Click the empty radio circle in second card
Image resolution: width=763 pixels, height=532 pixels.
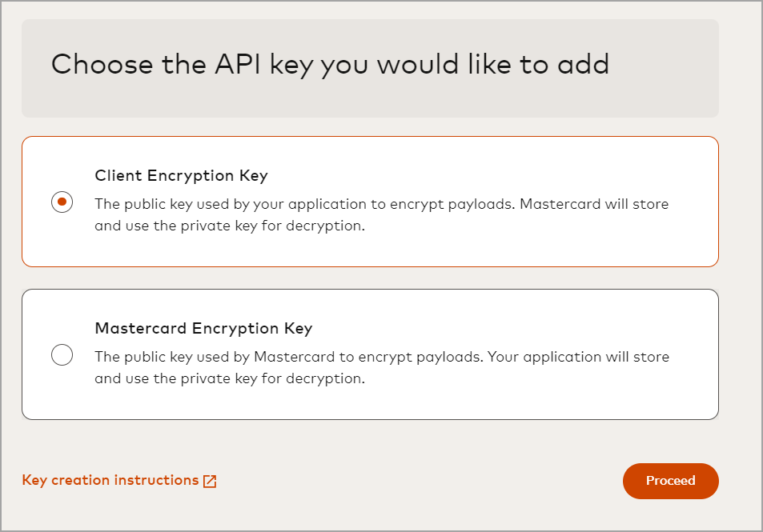click(62, 355)
